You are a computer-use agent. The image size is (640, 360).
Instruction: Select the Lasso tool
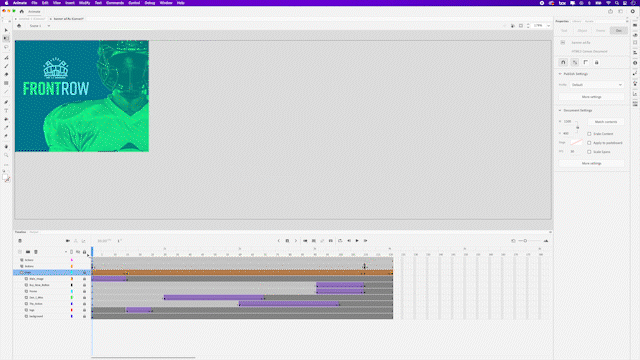(x=6, y=47)
